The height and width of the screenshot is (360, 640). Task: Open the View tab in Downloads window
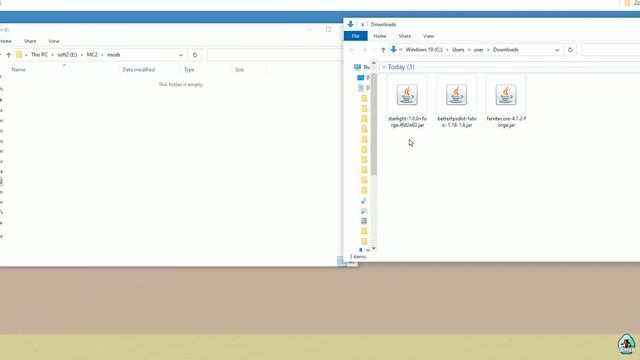point(428,36)
